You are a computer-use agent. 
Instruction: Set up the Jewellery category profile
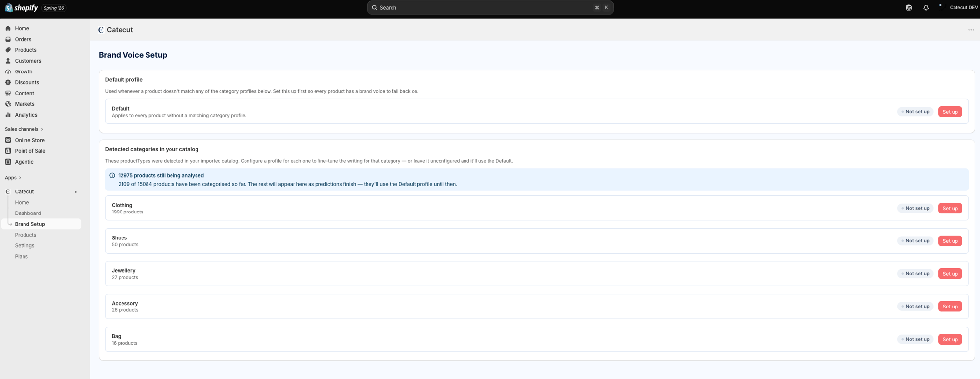point(950,274)
